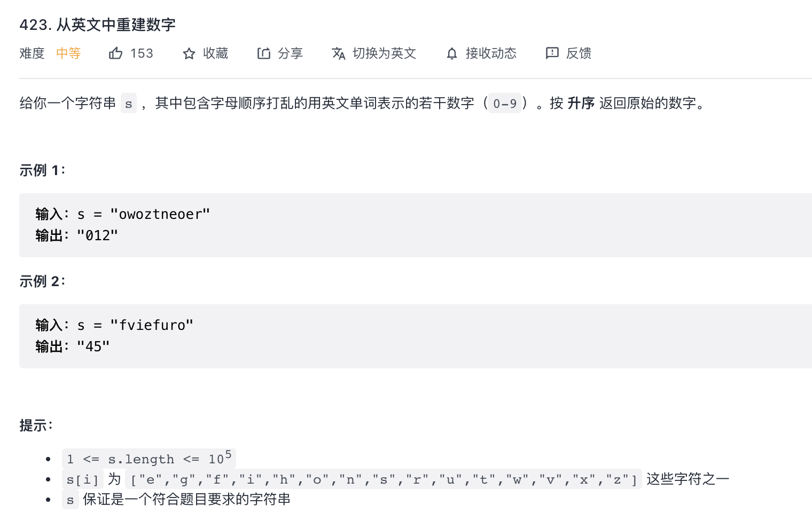This screenshot has width=812, height=521.
Task: Open the 反馈 feedback link
Action: (579, 53)
